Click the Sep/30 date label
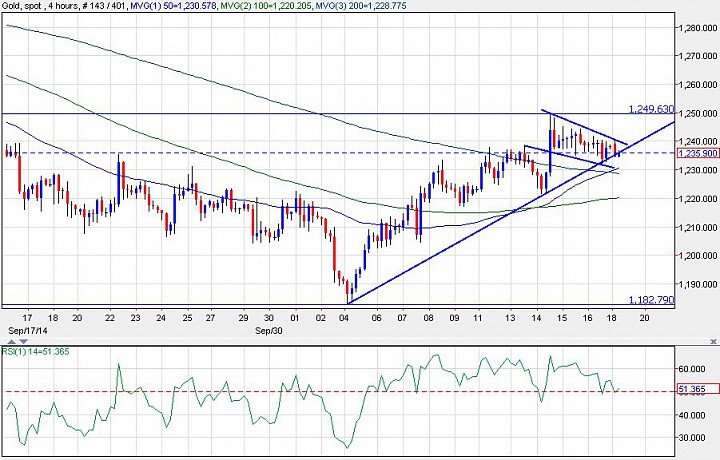Image resolution: width=720 pixels, height=460 pixels. (269, 331)
